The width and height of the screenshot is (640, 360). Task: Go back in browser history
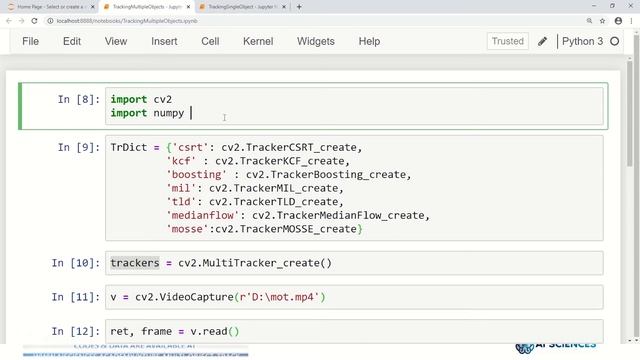(9, 21)
